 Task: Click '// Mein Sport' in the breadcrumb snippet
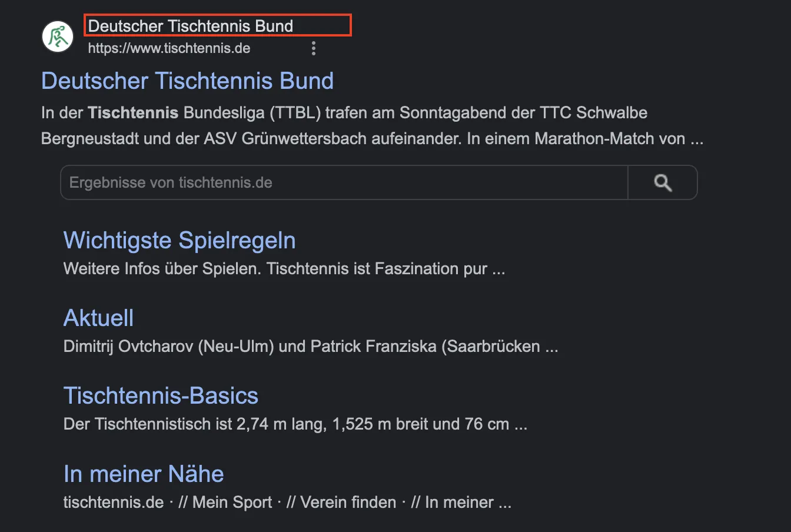click(225, 503)
